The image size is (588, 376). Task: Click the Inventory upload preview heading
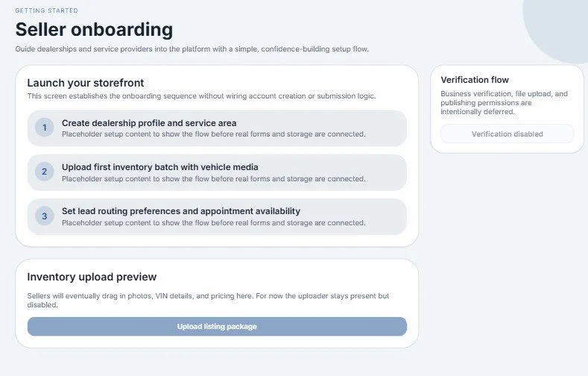[x=92, y=277]
